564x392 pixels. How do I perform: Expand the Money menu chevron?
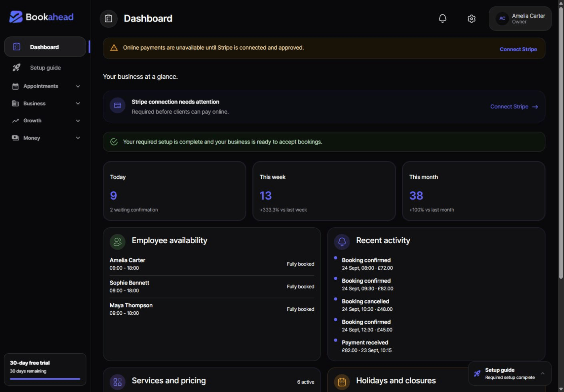78,138
